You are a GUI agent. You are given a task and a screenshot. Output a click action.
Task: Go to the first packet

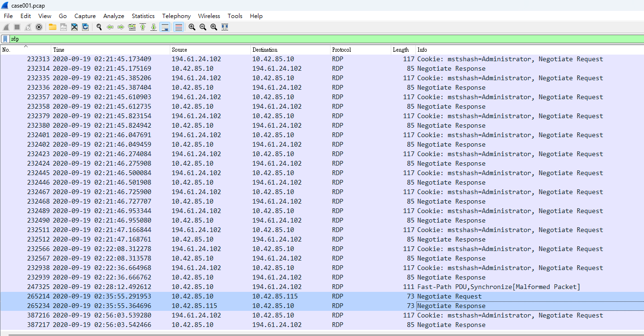coord(143,27)
